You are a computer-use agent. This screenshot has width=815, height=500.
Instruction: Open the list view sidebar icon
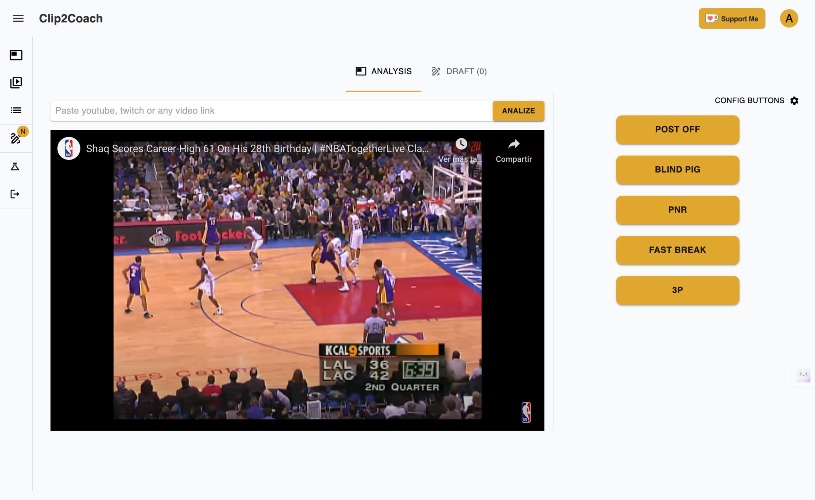pyautogui.click(x=16, y=110)
